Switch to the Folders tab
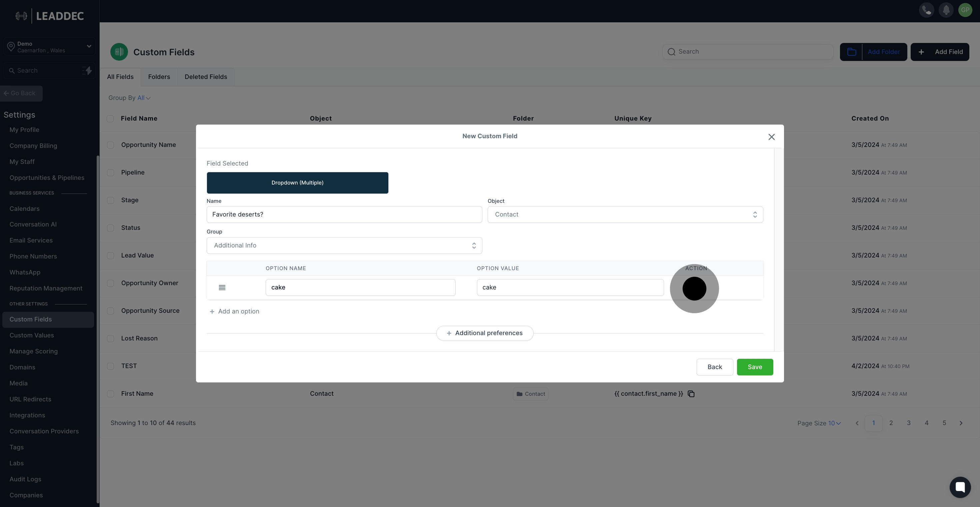Screen dimensions: 980x507 tap(159, 77)
